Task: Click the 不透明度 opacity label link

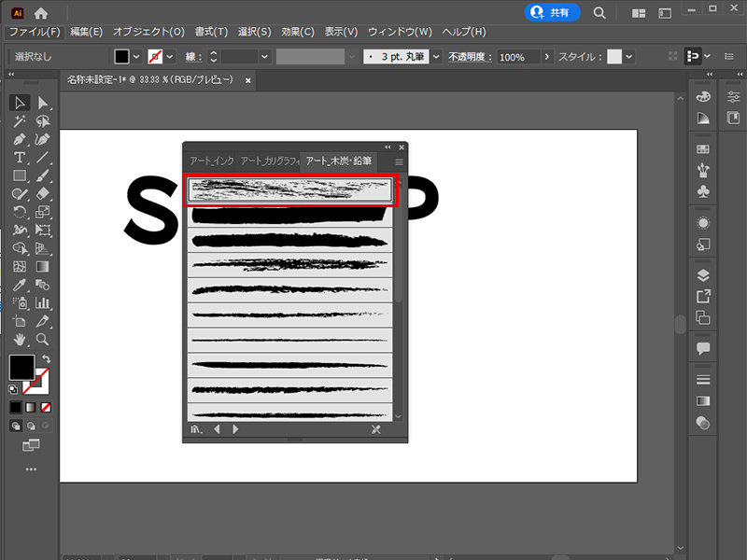Action: [x=469, y=57]
